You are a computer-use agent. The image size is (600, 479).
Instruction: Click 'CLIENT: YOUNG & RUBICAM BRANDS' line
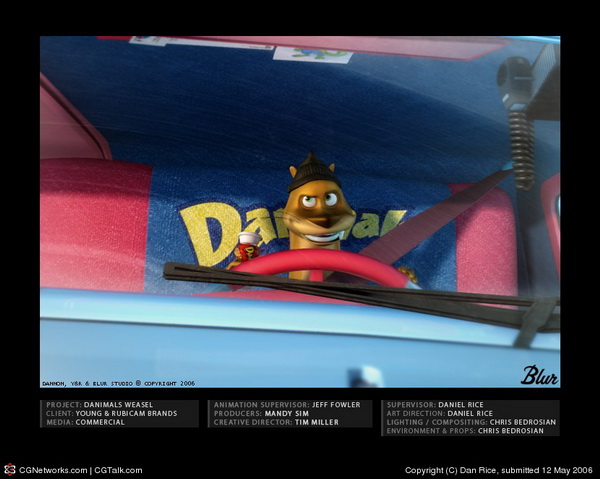click(112, 414)
